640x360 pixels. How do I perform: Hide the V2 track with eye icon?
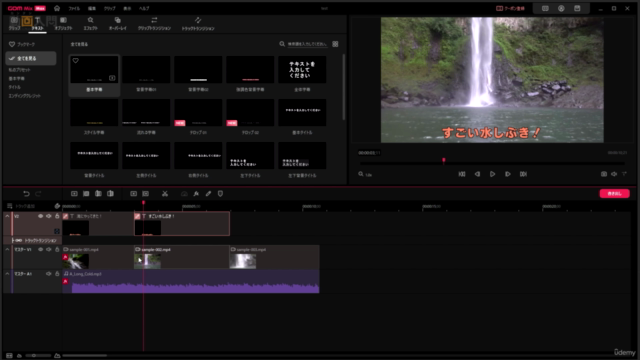coord(40,216)
